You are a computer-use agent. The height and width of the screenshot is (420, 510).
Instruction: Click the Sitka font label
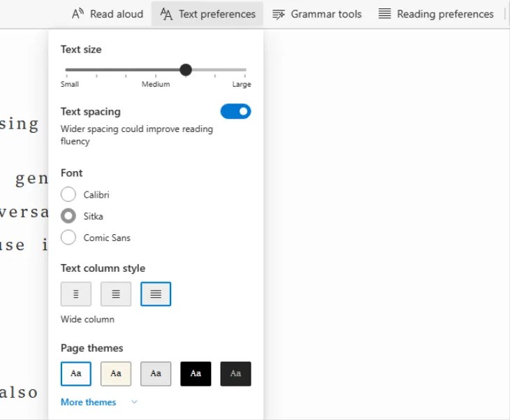coord(94,217)
